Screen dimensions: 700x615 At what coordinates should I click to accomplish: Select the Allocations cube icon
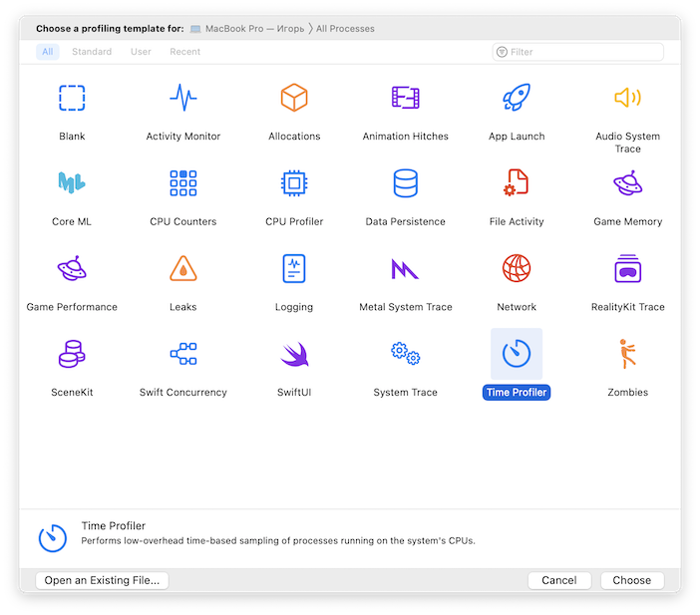pos(294,98)
